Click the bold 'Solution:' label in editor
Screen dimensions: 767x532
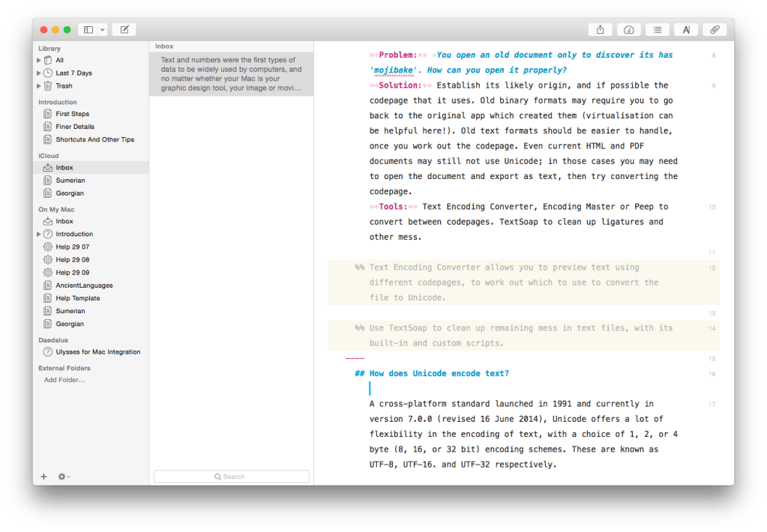pyautogui.click(x=400, y=85)
